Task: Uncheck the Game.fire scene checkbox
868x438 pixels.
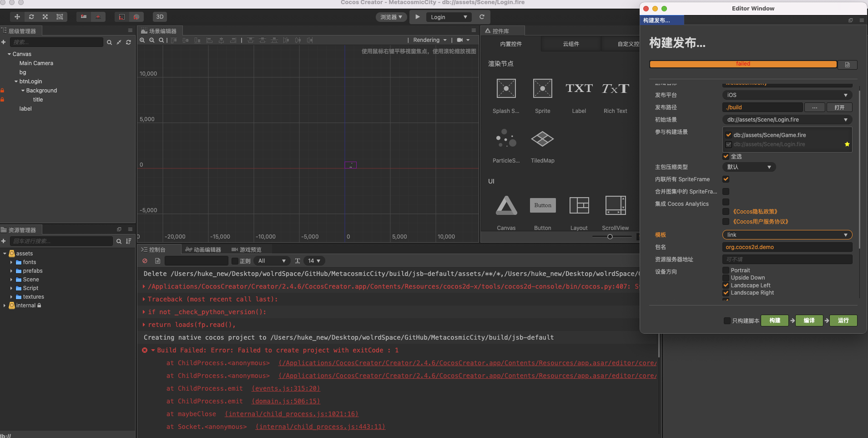Action: tap(729, 135)
